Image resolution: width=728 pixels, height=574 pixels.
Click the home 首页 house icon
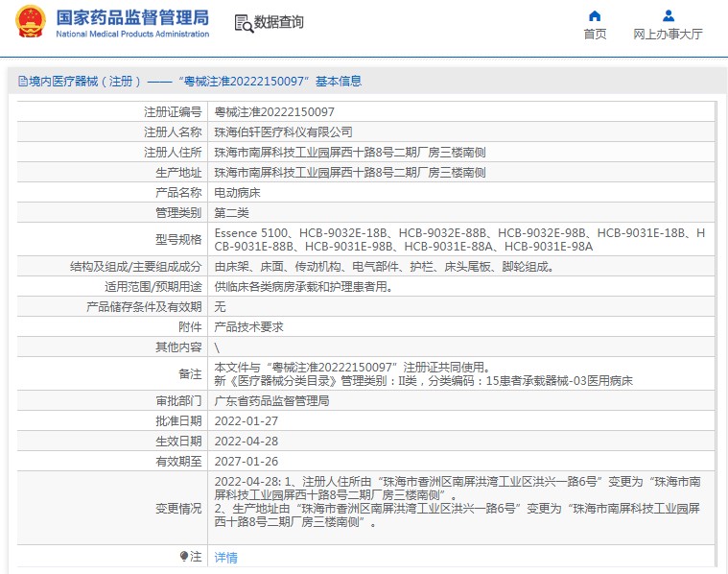(x=595, y=16)
